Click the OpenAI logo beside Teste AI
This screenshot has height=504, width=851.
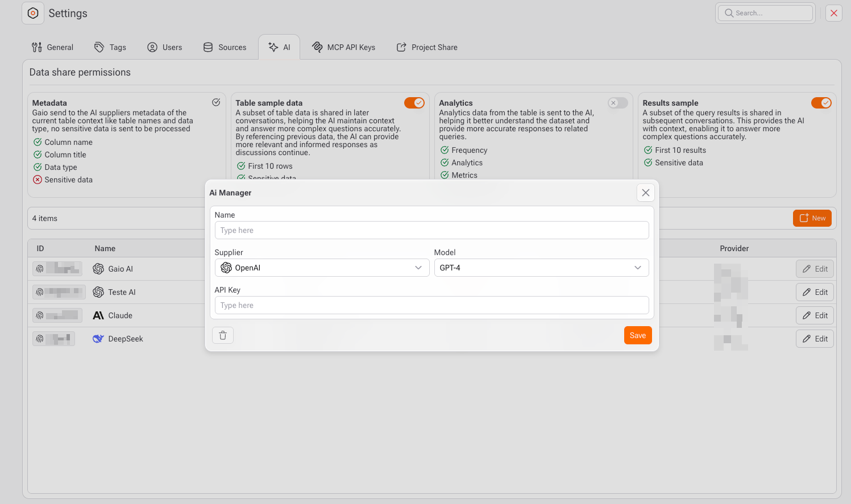[98, 292]
